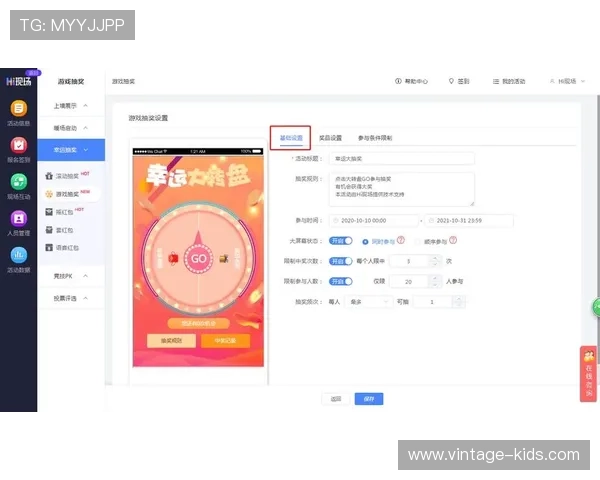The image size is (600, 480).
Task: Click the 在线咨询 support widget
Action: [x=589, y=374]
